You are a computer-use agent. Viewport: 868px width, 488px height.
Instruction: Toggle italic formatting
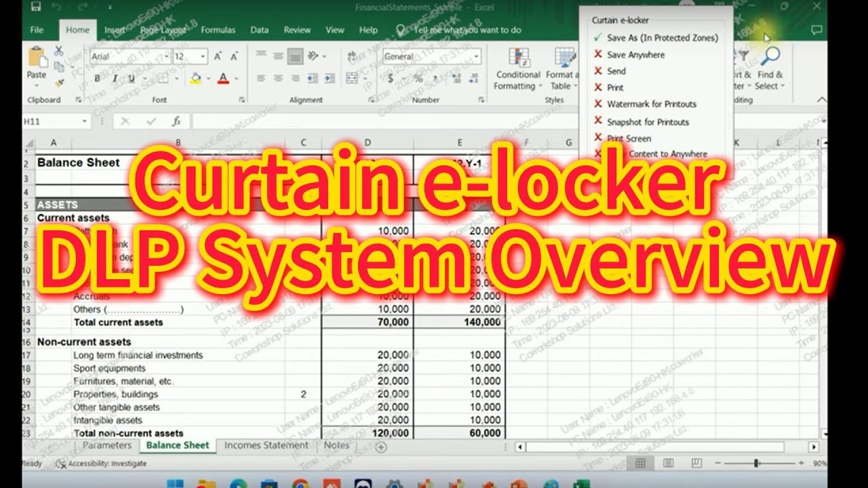click(x=115, y=79)
